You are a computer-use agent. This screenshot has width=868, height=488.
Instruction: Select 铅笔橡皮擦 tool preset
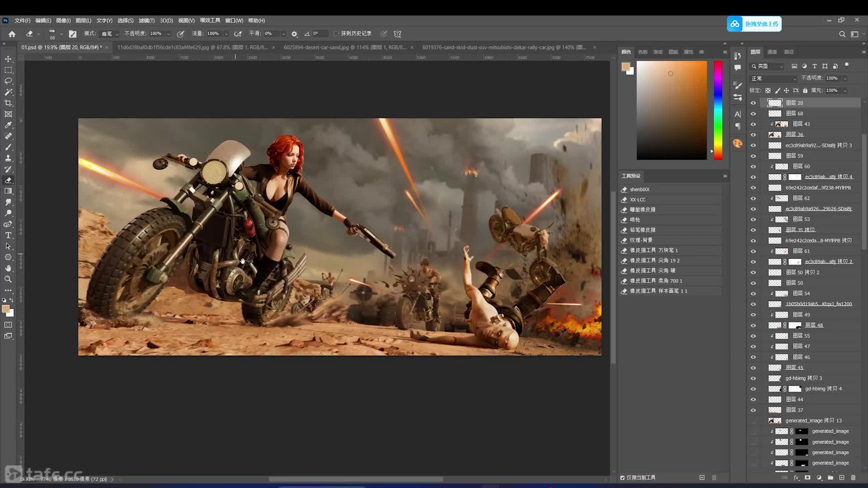[x=671, y=230]
